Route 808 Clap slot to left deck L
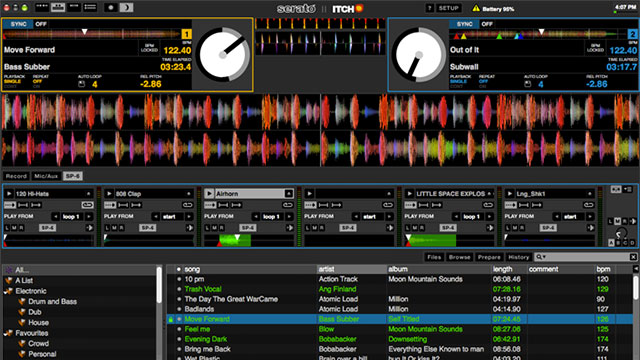The width and height of the screenshot is (640, 360). [x=107, y=228]
